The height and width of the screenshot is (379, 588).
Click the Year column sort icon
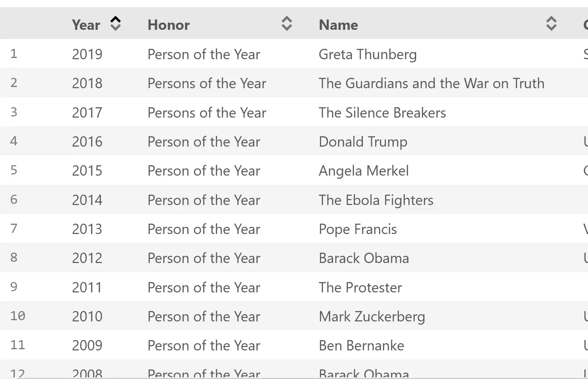click(115, 24)
